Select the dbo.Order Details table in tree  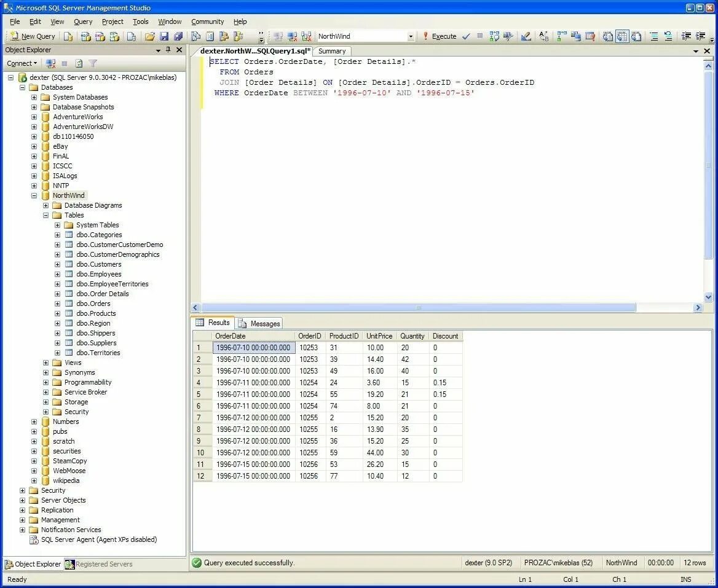[103, 294]
